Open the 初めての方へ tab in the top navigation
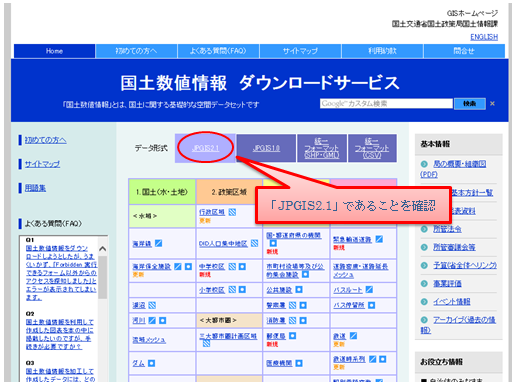Image resolution: width=514 pixels, height=386 pixels. click(136, 51)
